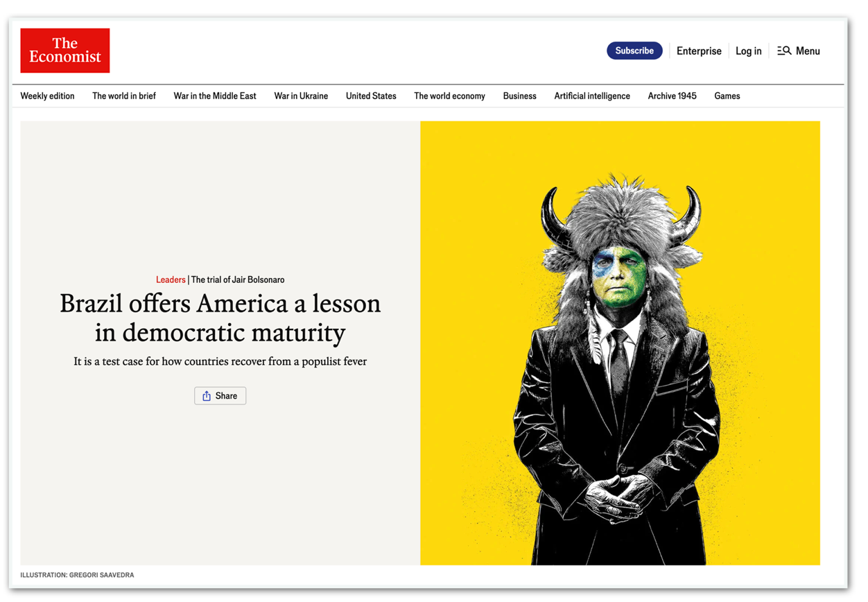Open Artificial intelligence section
The image size is (868, 602).
point(592,96)
